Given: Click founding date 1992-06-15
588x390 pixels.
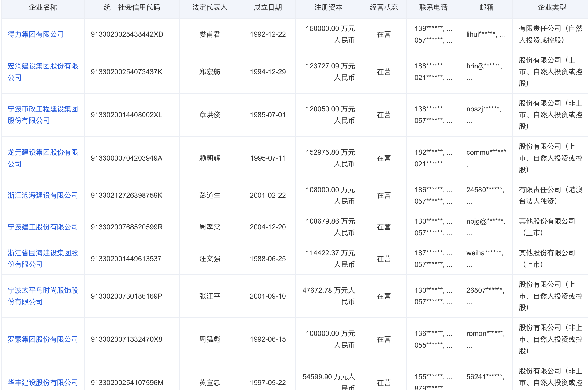Looking at the screenshot, I should 268,339.
